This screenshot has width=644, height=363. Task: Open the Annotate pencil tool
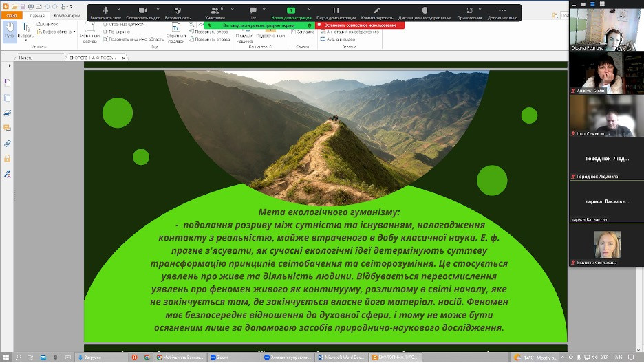pos(376,11)
